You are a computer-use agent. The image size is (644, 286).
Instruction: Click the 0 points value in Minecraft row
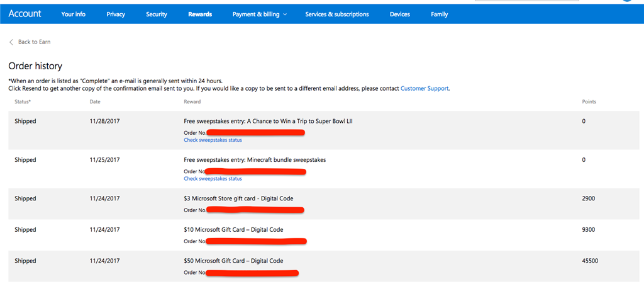[584, 159]
